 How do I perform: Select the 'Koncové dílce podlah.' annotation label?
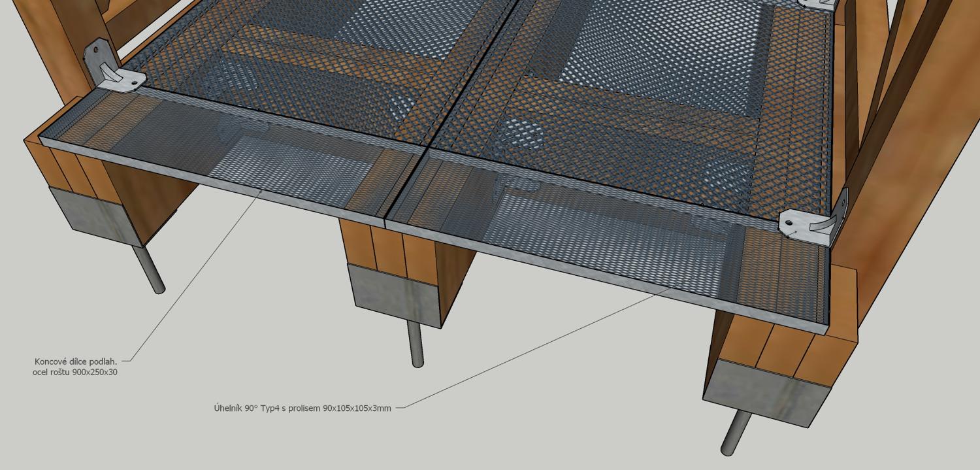(x=76, y=361)
